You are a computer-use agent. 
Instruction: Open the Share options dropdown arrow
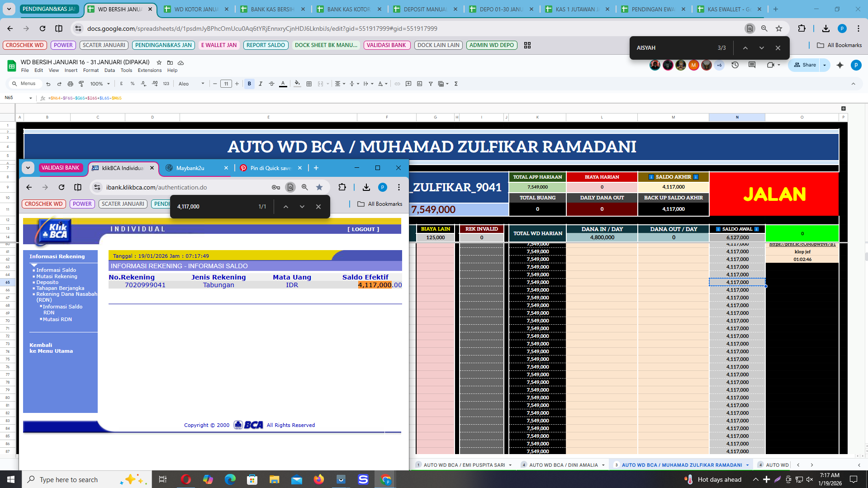[825, 65]
